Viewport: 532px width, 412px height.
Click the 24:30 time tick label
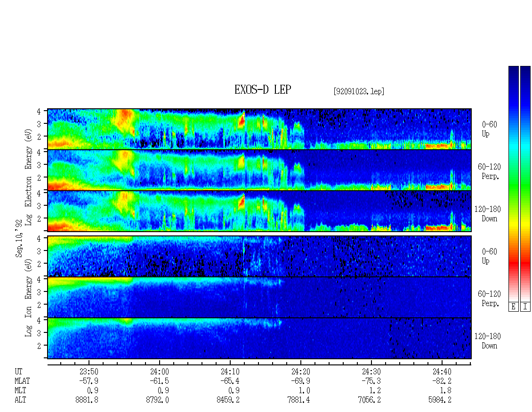point(371,372)
